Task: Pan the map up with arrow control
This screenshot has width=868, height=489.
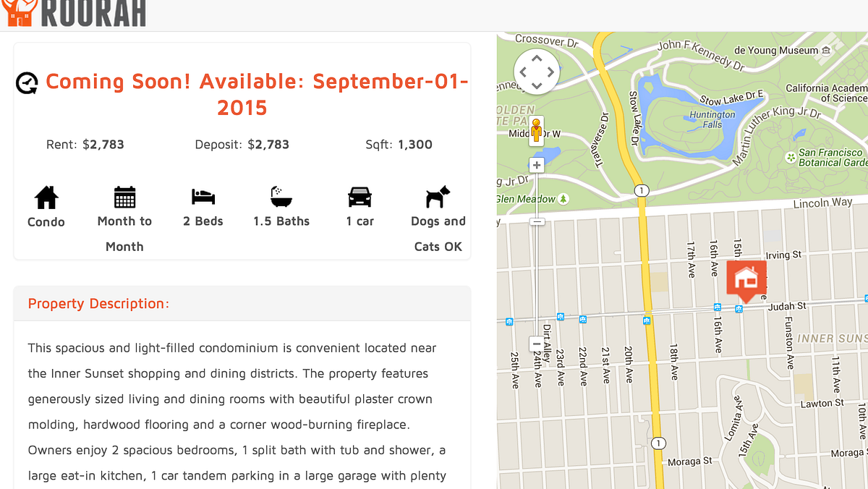Action: coord(537,58)
